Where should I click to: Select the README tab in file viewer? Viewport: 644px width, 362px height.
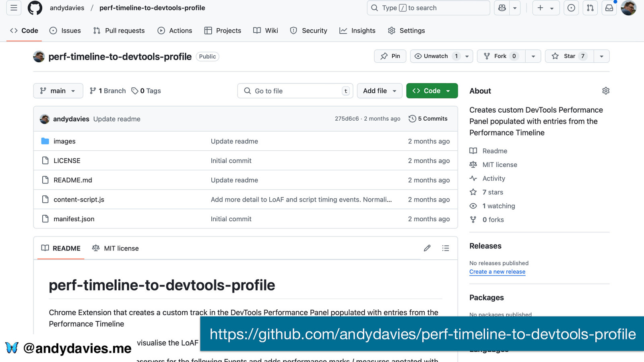[x=61, y=248]
